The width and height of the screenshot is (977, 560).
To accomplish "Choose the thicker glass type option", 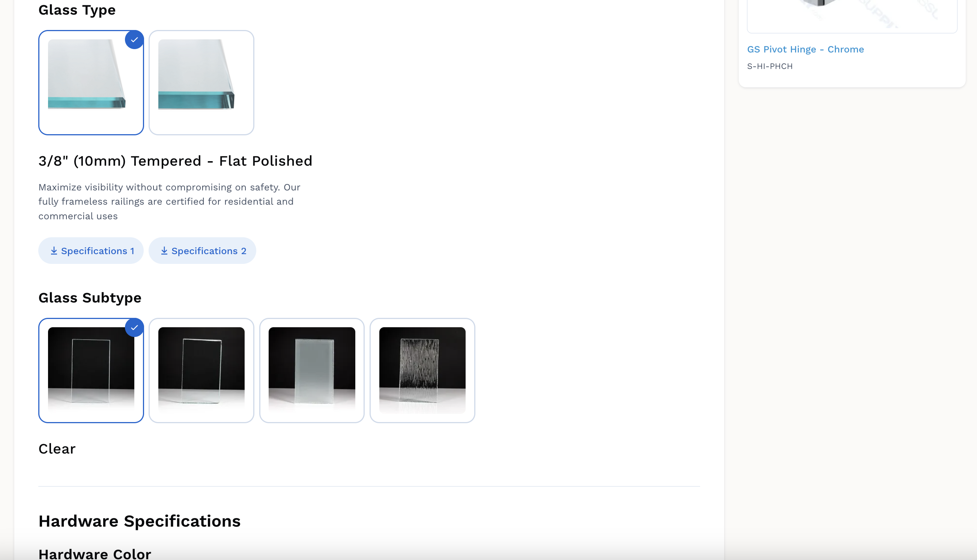I will pos(201,83).
